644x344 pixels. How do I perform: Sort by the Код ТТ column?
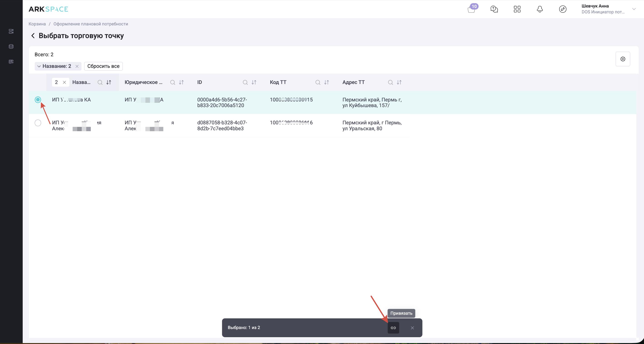327,82
